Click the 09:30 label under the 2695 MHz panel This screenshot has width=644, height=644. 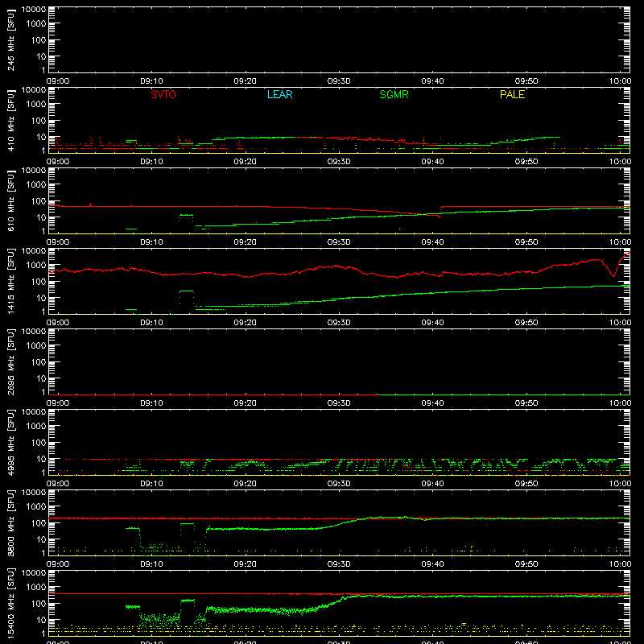[339, 403]
